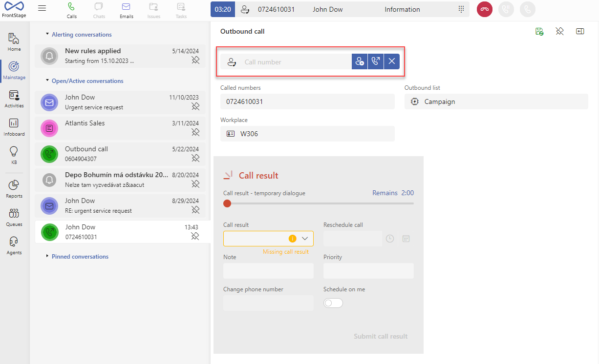Switch to the Issues tab
Screen dimensions: 599x364
pyautogui.click(x=153, y=10)
